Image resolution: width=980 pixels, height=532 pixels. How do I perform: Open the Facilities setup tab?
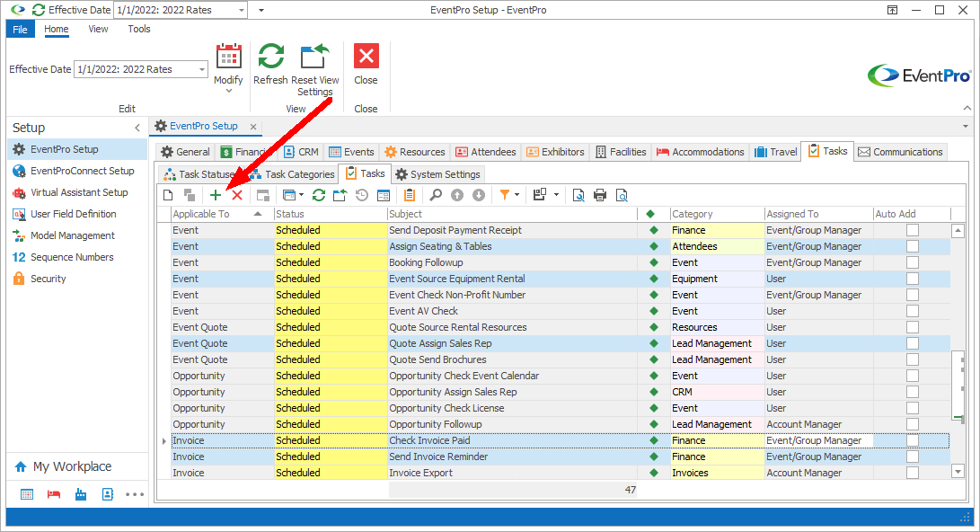(621, 152)
